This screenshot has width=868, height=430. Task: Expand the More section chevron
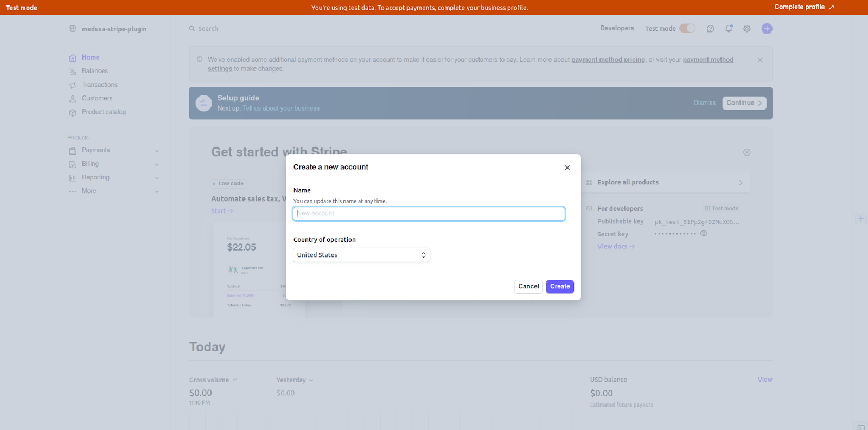[157, 191]
